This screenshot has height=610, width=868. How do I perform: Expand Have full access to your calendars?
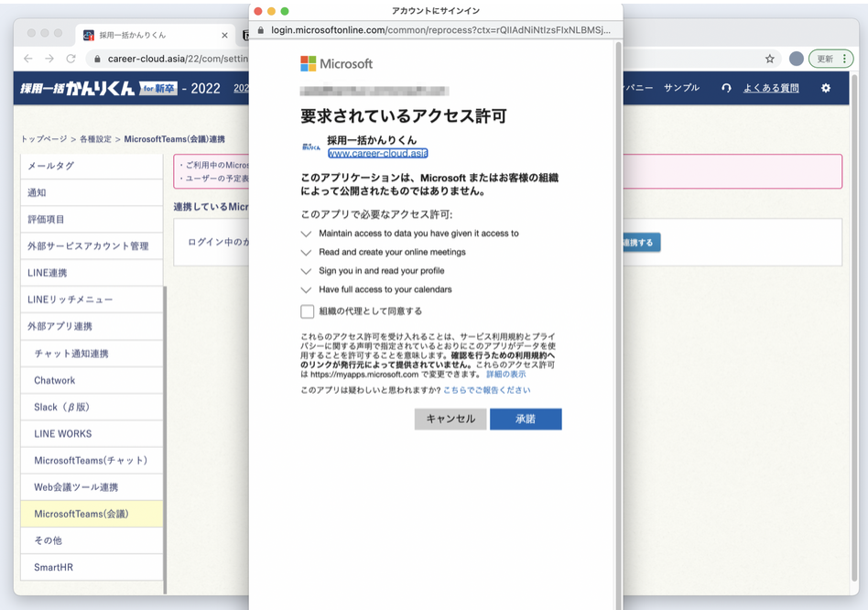(306, 290)
